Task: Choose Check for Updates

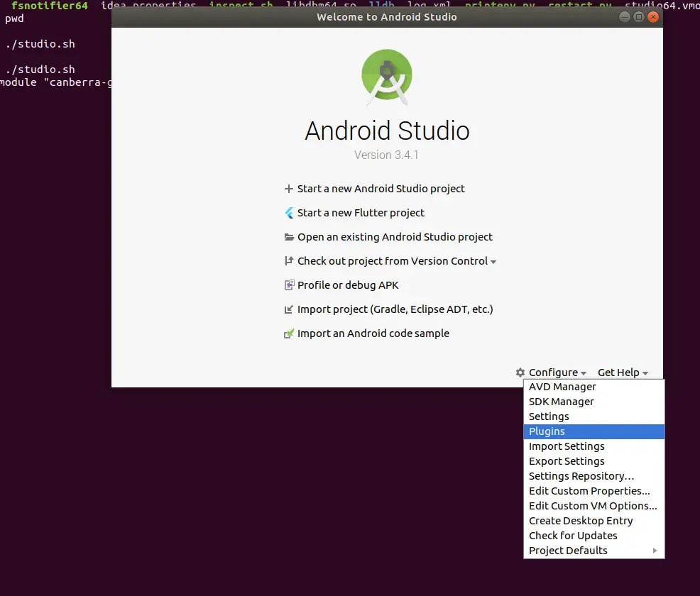Action: [572, 535]
